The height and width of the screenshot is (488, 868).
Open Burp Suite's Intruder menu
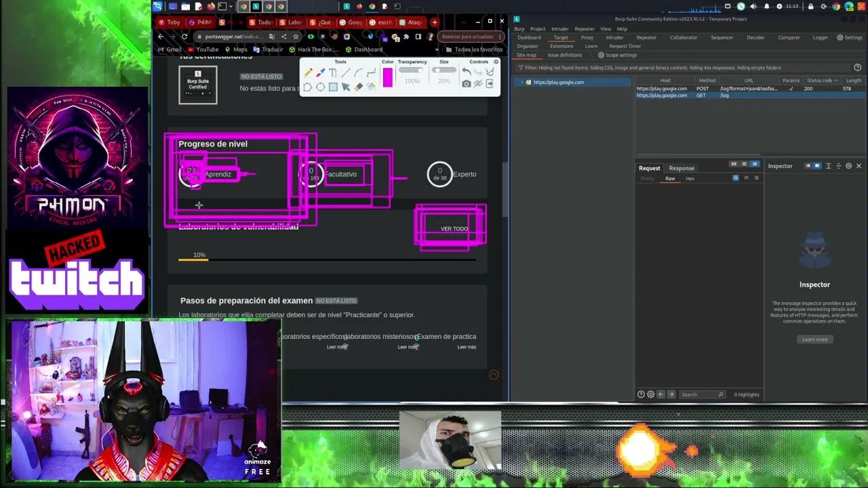click(560, 28)
